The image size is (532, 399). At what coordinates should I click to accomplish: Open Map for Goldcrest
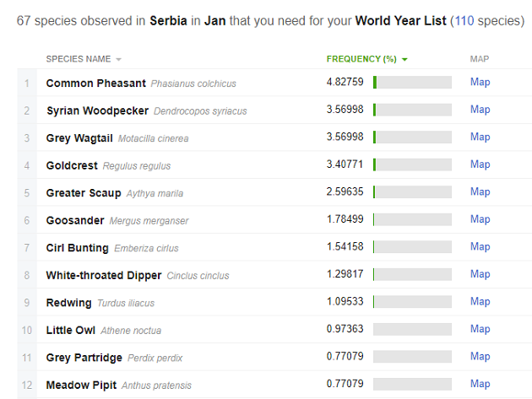(x=480, y=164)
